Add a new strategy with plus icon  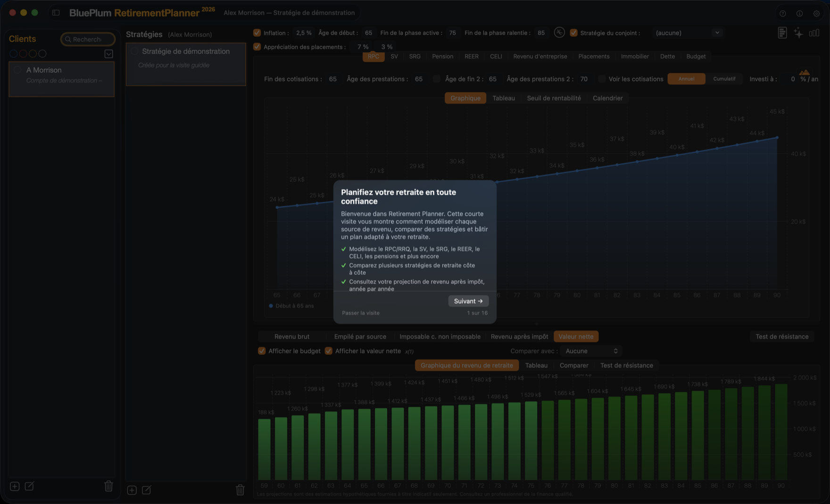[x=132, y=490]
